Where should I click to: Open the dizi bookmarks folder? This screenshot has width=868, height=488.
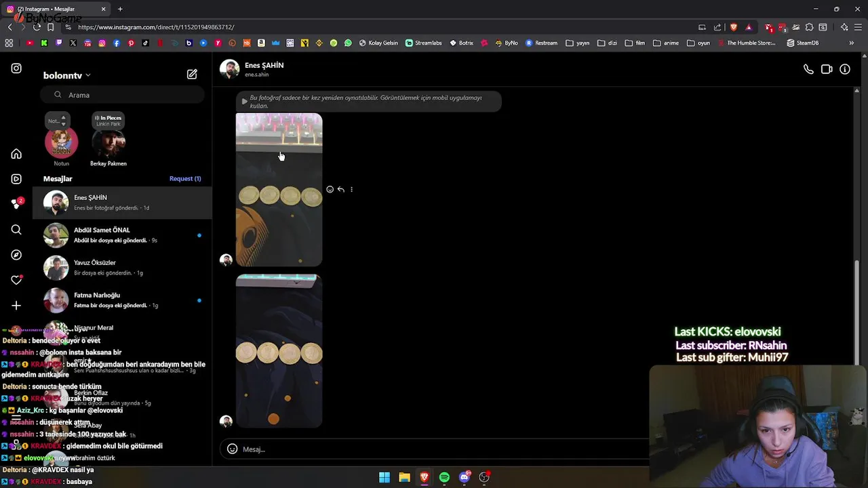click(x=607, y=43)
